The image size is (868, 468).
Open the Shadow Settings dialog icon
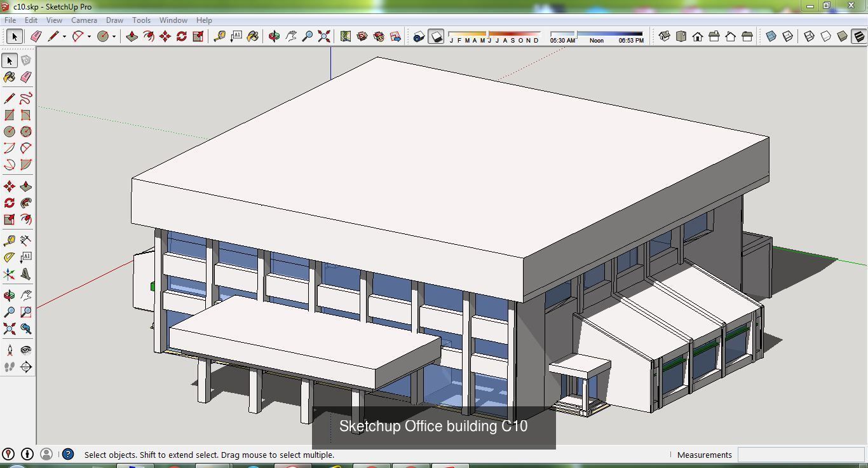point(419,36)
